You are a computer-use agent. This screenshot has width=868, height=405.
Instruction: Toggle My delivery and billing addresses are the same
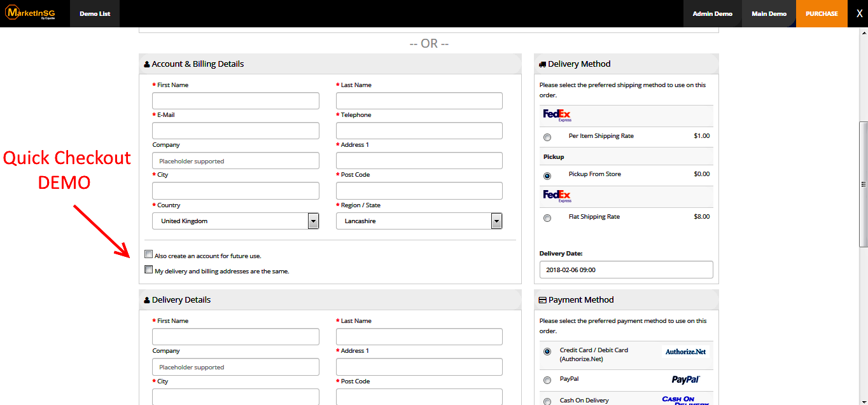[x=149, y=269]
